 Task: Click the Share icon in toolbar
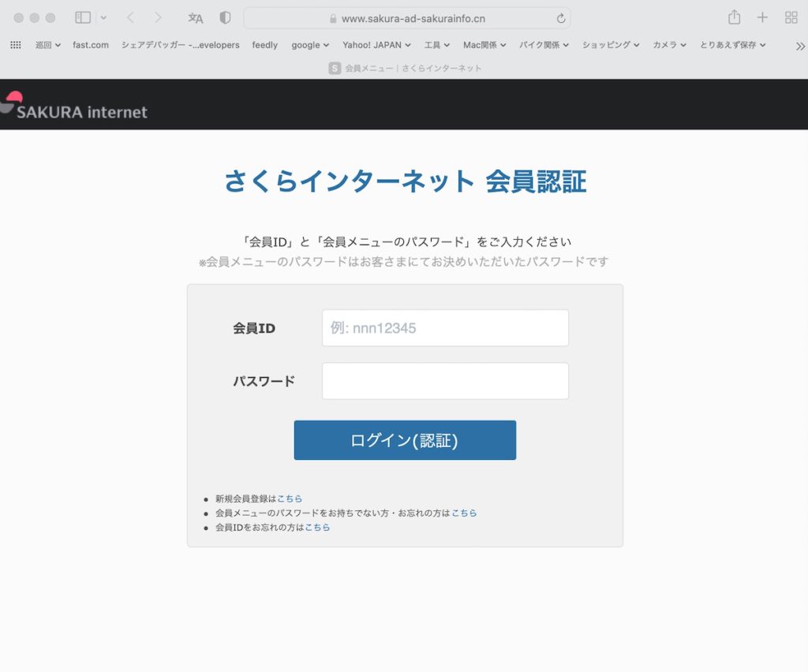[x=734, y=17]
